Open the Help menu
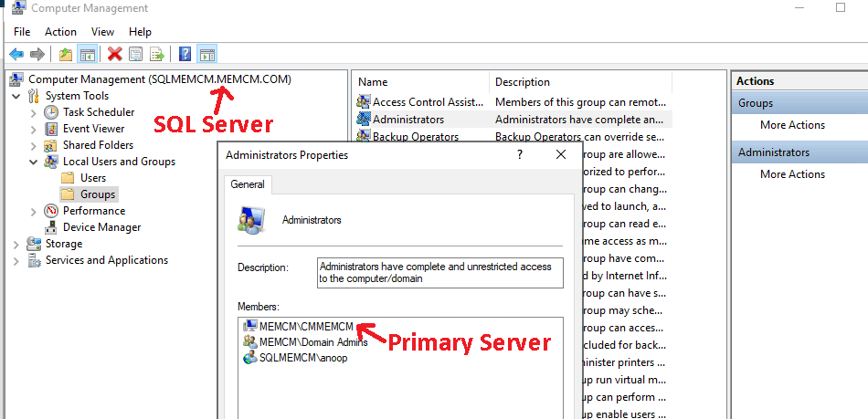 [x=140, y=32]
